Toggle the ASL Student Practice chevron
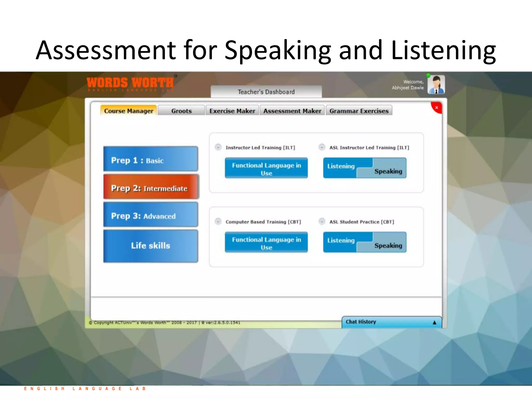 (x=322, y=222)
